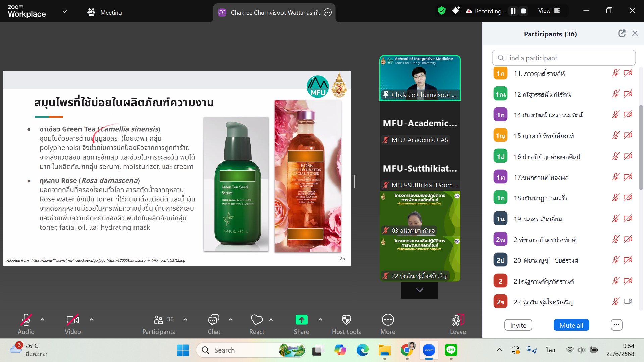
Task: Toggle the Participants panel from the toolbar
Action: [x=159, y=324]
